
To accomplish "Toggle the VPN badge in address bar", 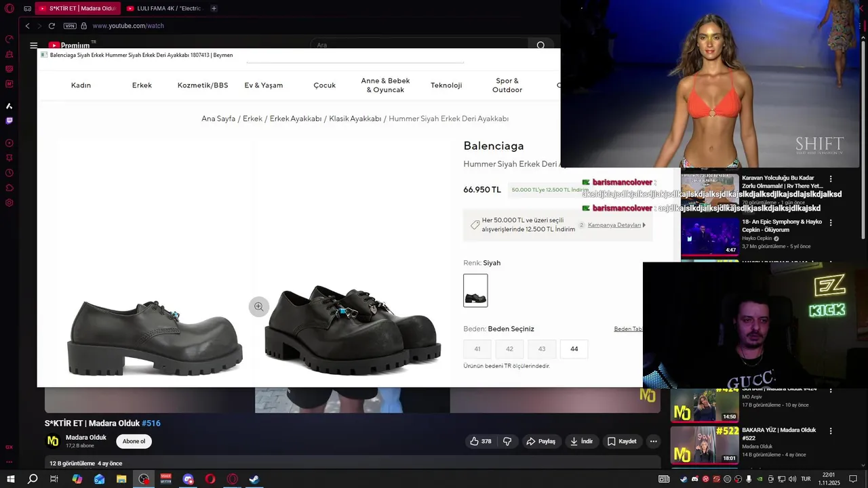I will point(70,26).
